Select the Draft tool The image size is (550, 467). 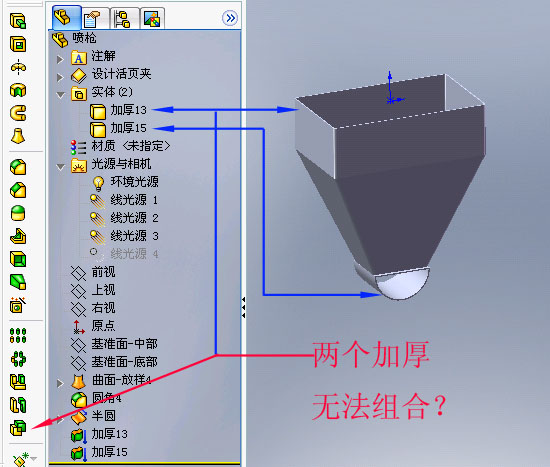tap(18, 282)
